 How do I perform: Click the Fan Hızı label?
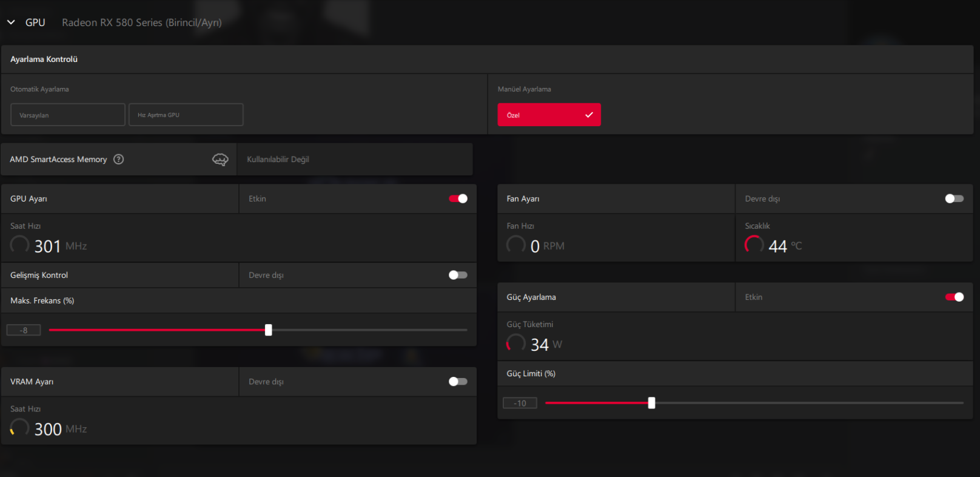point(520,226)
